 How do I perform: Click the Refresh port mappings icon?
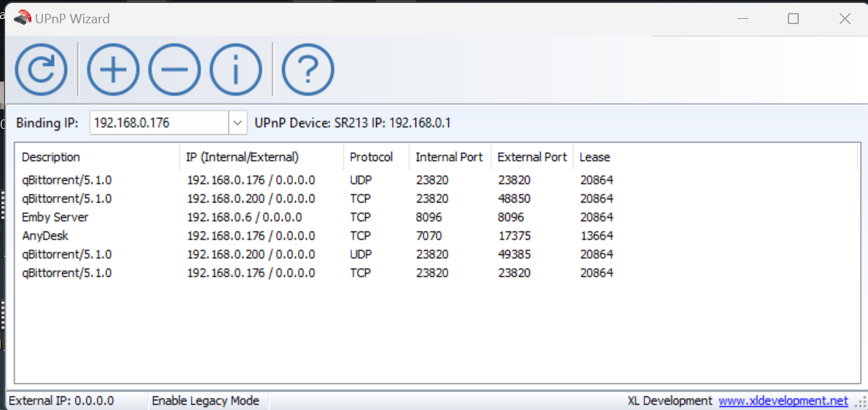42,70
